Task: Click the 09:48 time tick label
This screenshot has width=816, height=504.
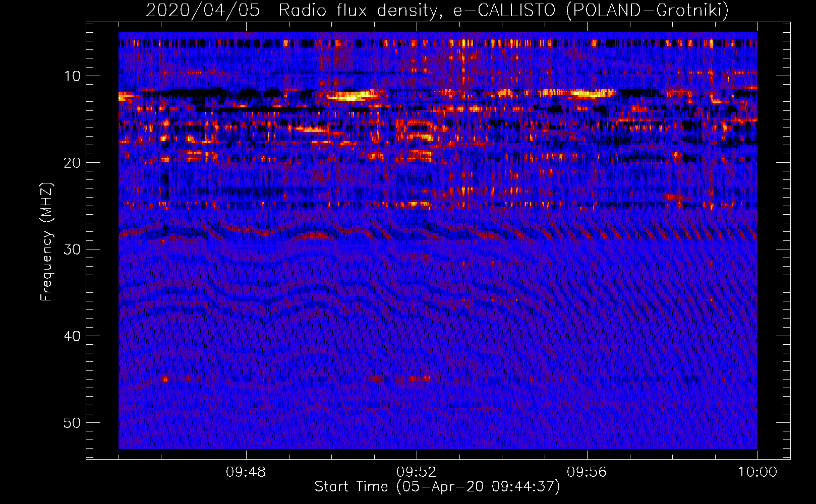Action: tap(246, 472)
